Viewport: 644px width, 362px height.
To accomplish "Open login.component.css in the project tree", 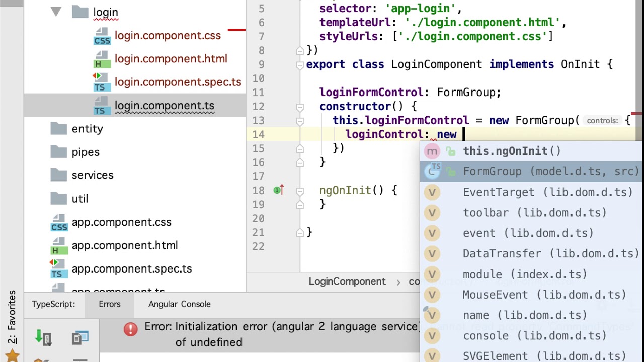I will [168, 36].
